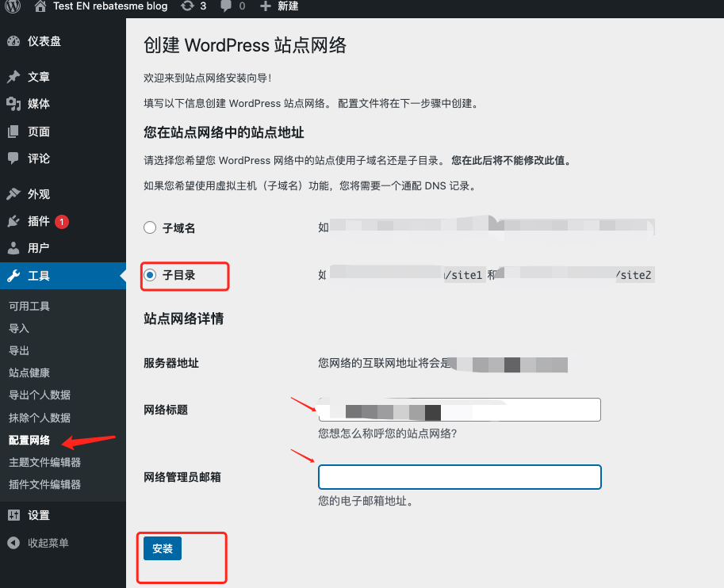Viewport: 724px width, 588px height.
Task: Go to 导出 submenu item
Action: click(19, 350)
